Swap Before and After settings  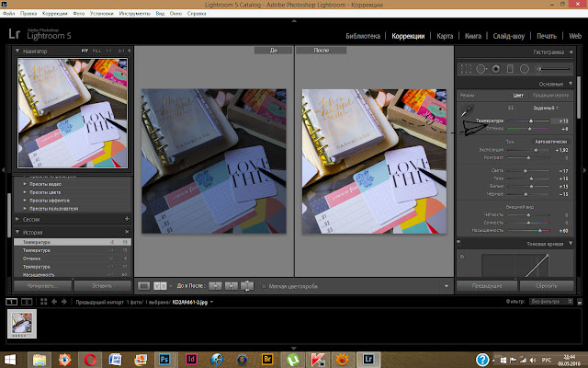(247, 286)
